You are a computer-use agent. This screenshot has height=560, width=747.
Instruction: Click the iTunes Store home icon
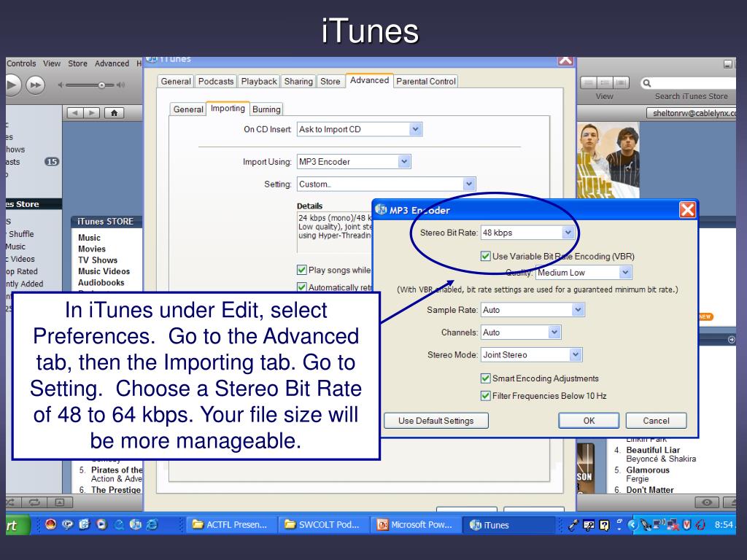coord(114,113)
